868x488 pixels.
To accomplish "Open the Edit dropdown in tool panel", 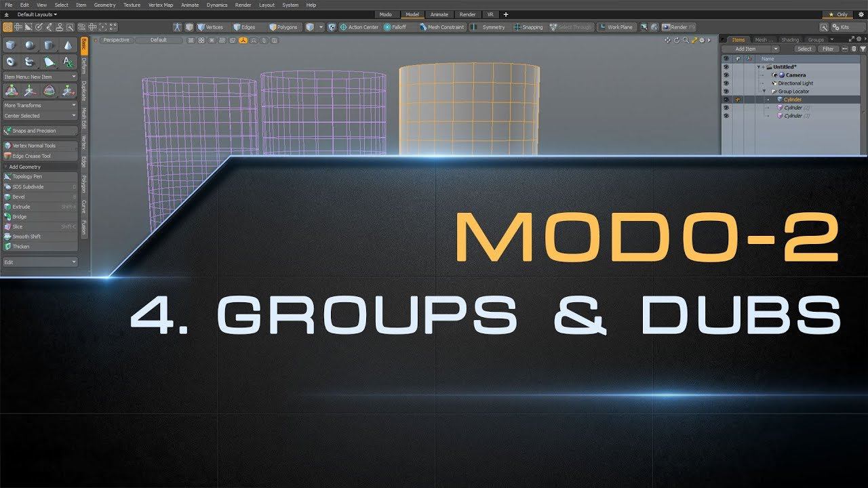I will tap(40, 262).
